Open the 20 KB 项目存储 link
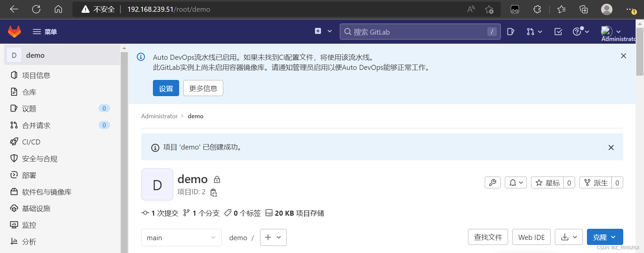This screenshot has width=644, height=253. (295, 213)
